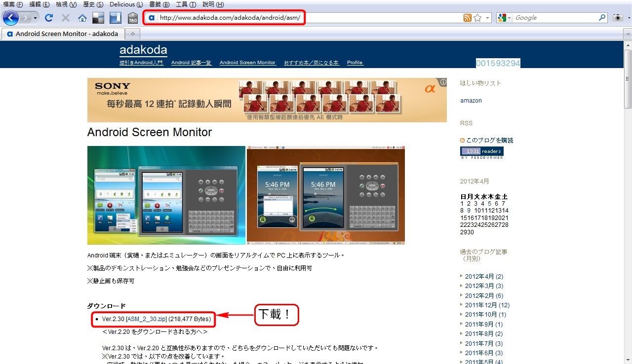This screenshot has height=364, width=632.
Task: Open the 逆引きAndroid入門 nav link
Action: (x=141, y=63)
